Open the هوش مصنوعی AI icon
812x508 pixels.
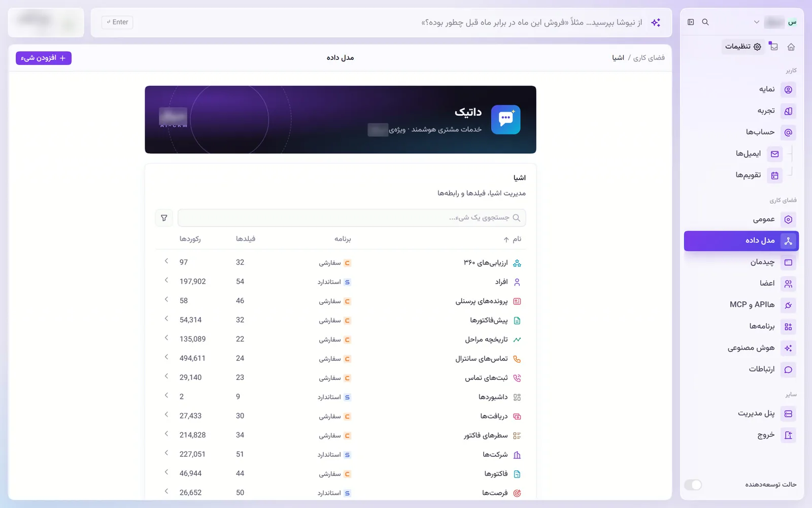788,348
